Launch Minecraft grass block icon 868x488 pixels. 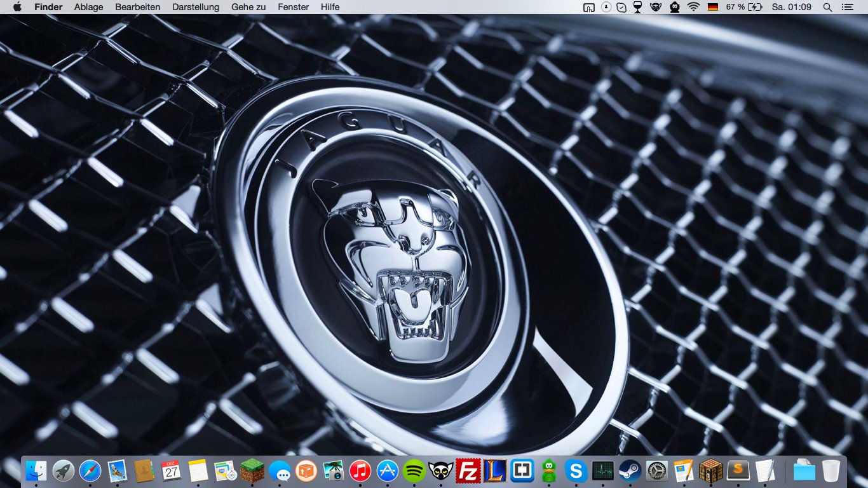coord(252,471)
